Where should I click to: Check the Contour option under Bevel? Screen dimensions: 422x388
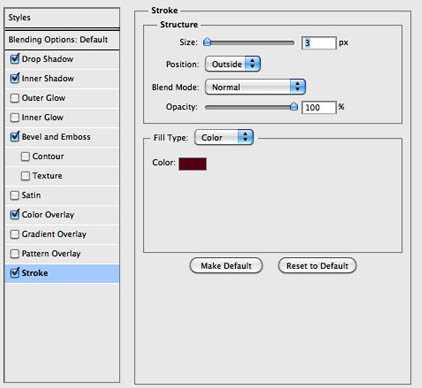pos(25,157)
